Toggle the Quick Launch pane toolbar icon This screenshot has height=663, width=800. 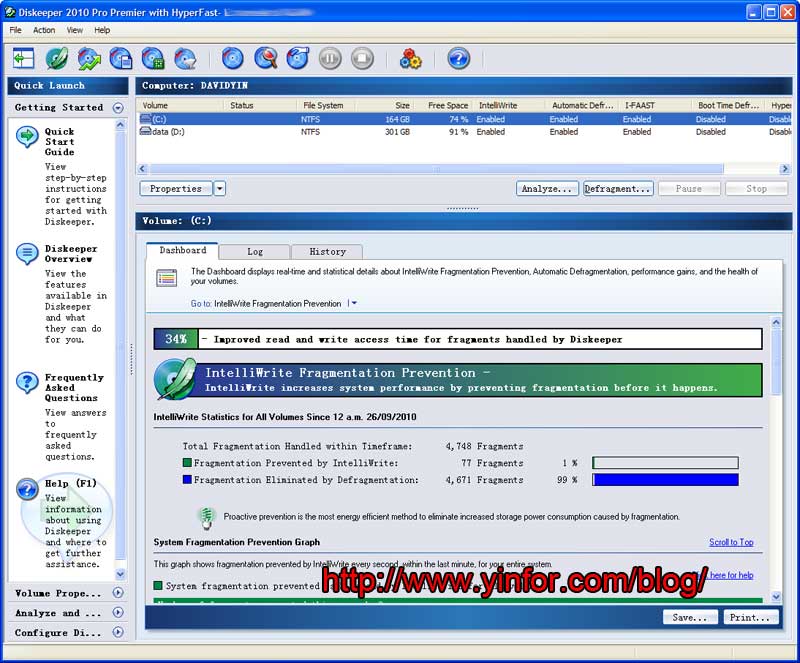tap(23, 59)
